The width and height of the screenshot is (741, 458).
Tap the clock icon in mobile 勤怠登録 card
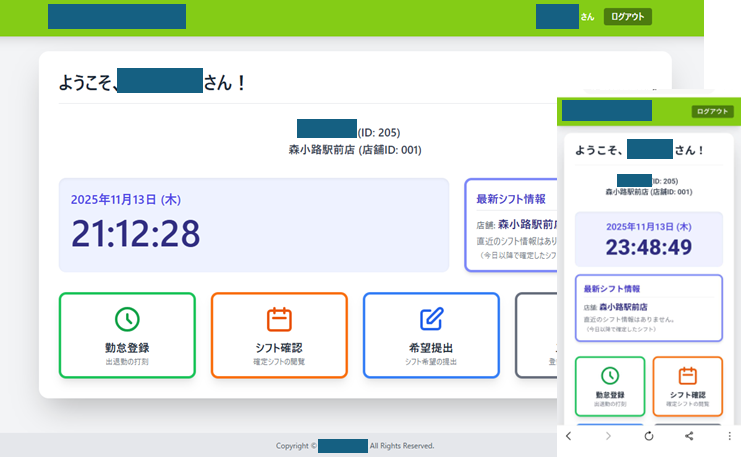[x=609, y=376]
